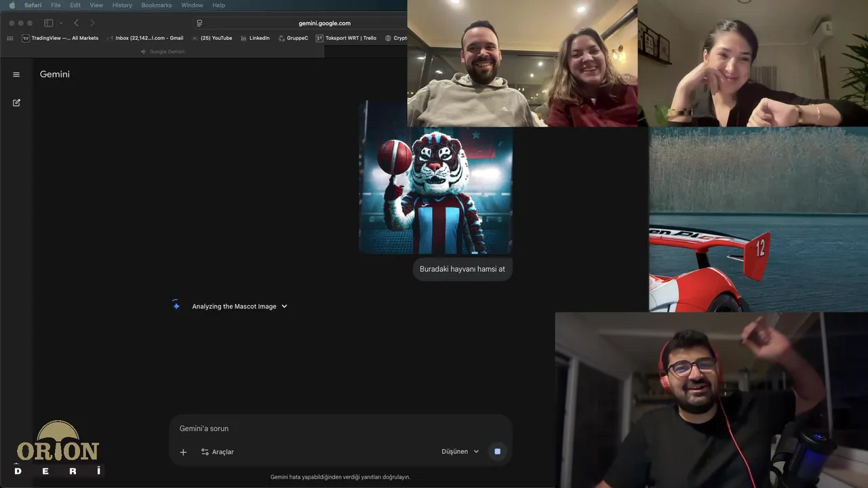Stop the response with the stop button
Viewport: 868px width, 488px height.
(x=497, y=451)
